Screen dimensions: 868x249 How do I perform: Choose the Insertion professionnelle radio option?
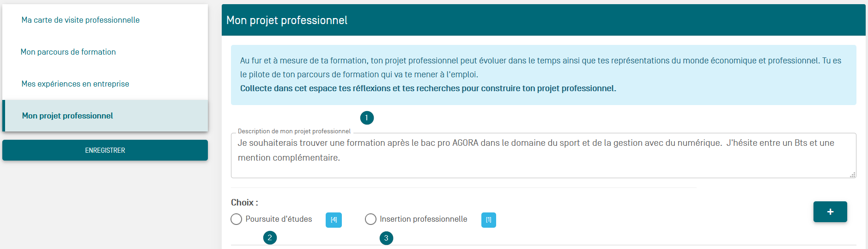click(370, 219)
